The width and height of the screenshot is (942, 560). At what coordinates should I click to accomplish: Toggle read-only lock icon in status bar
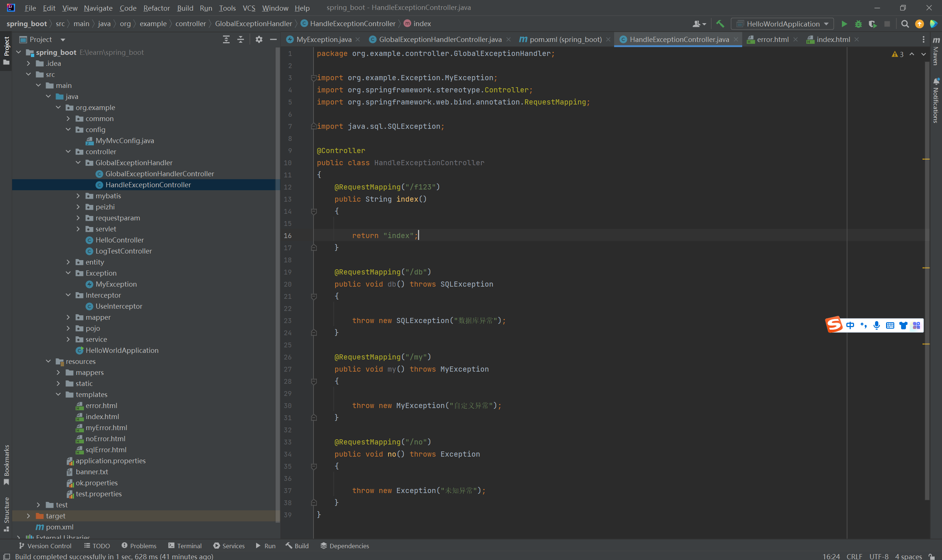coord(932,556)
